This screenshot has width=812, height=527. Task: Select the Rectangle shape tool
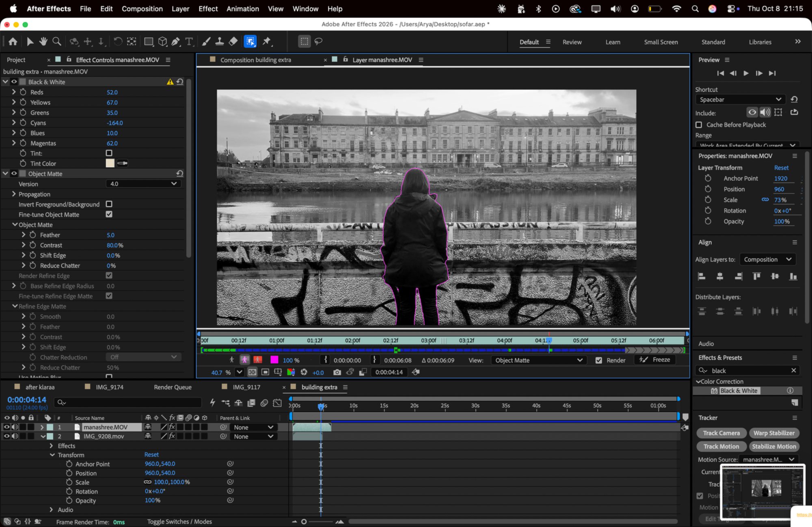click(x=149, y=41)
